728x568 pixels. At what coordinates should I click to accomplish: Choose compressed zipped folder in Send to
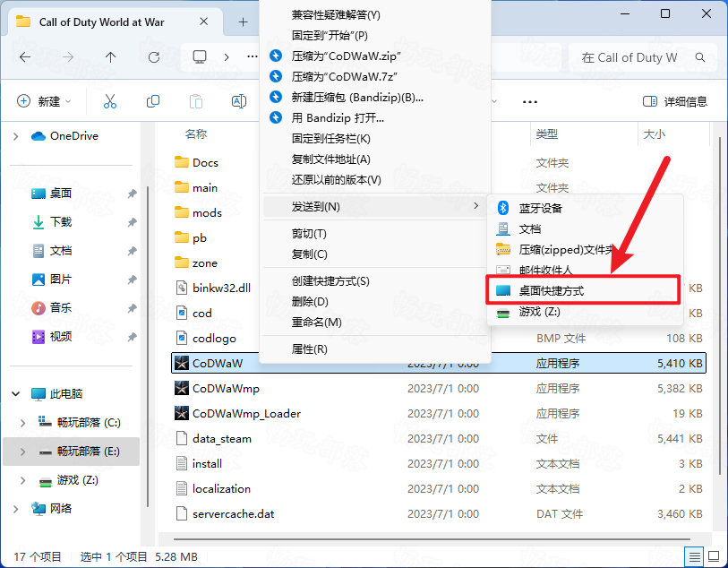(x=585, y=249)
